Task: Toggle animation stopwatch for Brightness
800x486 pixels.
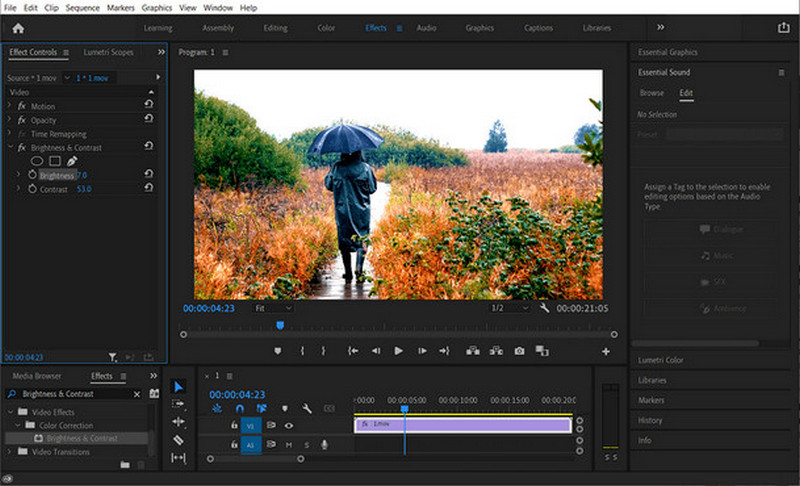Action: [33, 175]
